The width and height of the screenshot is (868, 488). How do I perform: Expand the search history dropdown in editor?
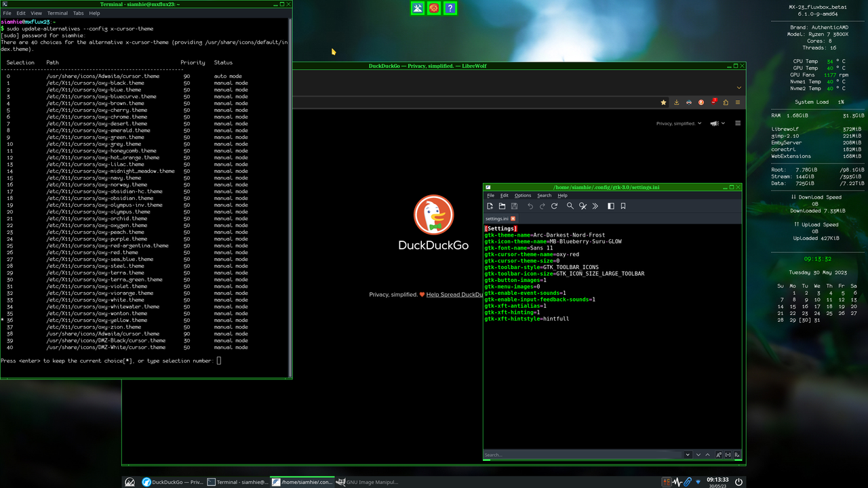pos(688,455)
